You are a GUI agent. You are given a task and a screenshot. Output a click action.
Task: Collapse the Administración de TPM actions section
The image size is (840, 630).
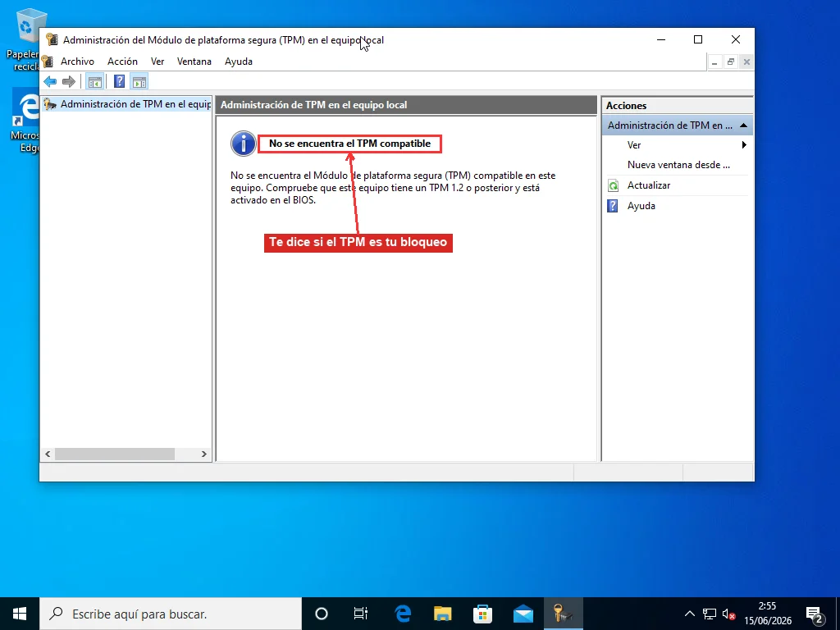743,126
